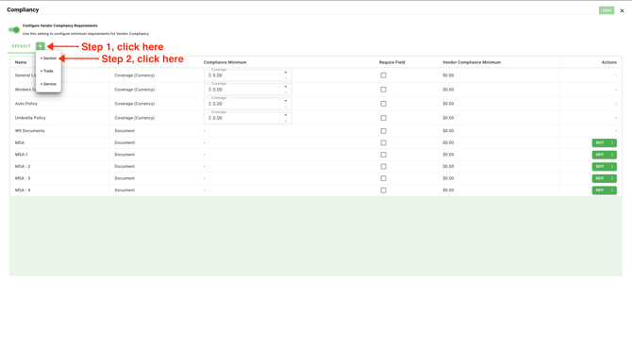Check Require Field for the MSA - 3 row

tap(383, 178)
